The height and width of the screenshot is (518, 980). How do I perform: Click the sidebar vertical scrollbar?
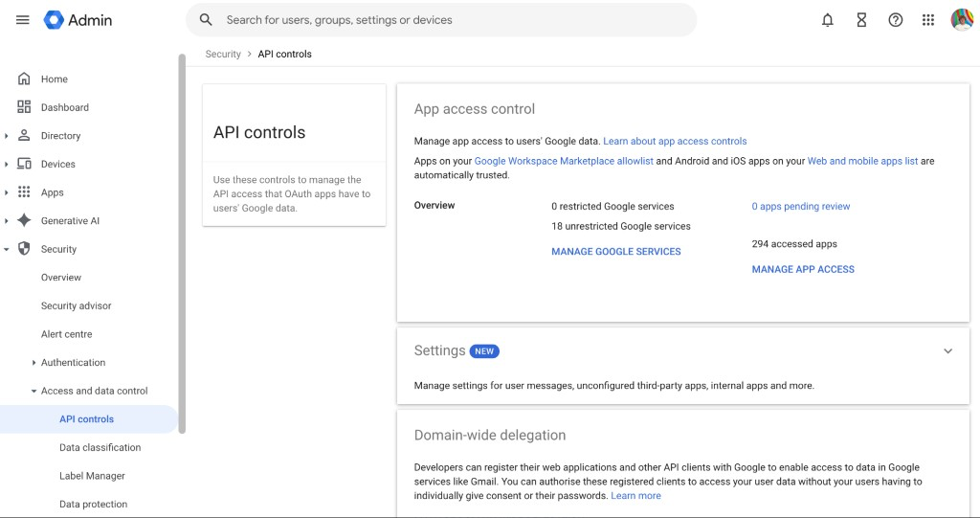[182, 244]
